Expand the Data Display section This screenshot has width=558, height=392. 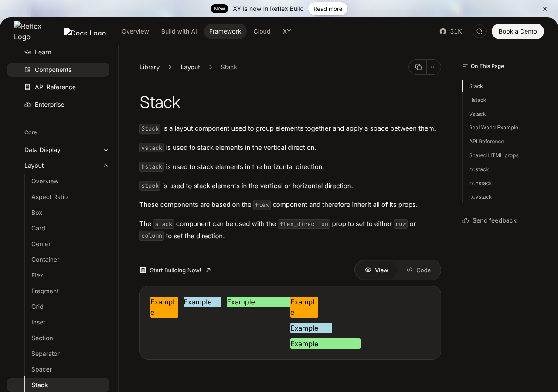click(66, 150)
